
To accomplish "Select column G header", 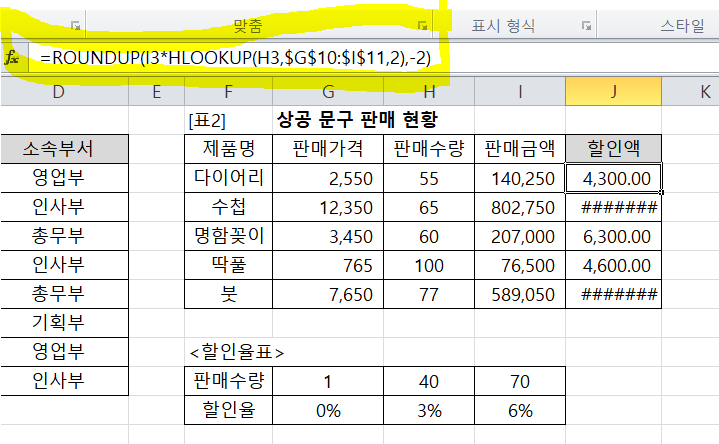I will pyautogui.click(x=328, y=92).
